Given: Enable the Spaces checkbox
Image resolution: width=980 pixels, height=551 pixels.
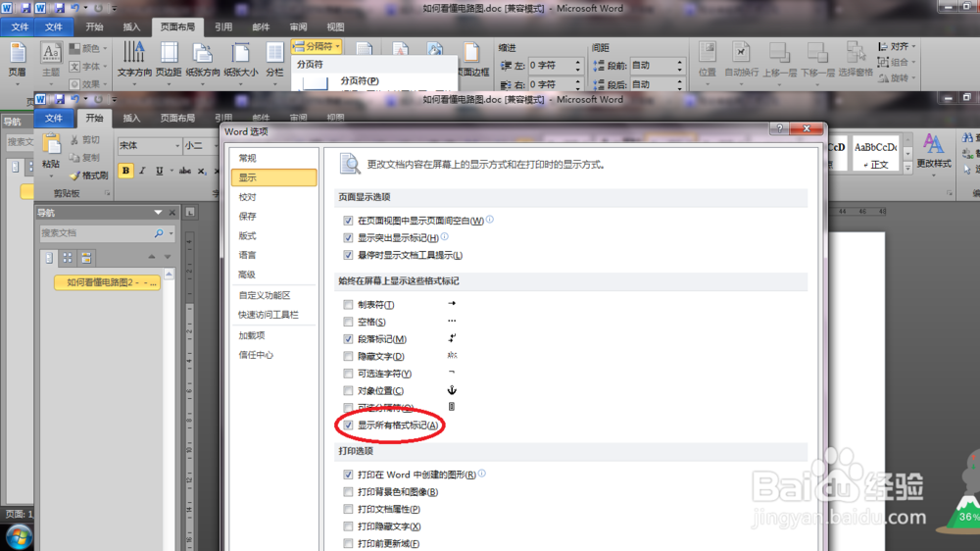Looking at the screenshot, I should pos(348,323).
